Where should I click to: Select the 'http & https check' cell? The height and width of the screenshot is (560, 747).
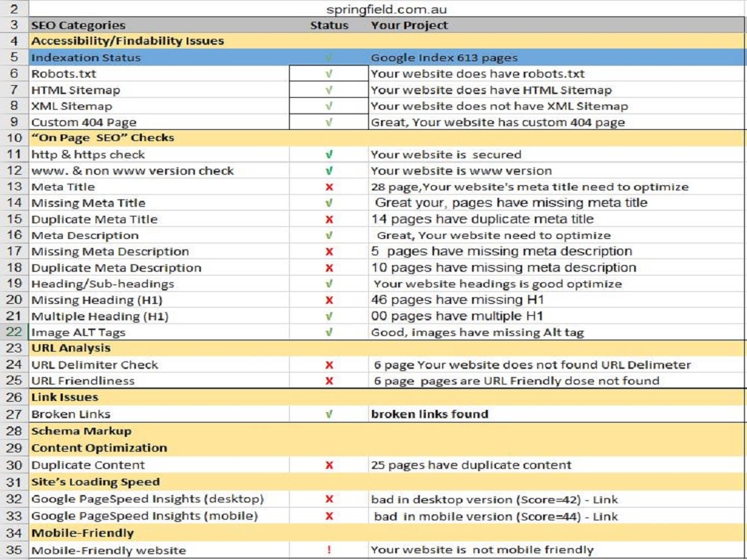[159, 155]
